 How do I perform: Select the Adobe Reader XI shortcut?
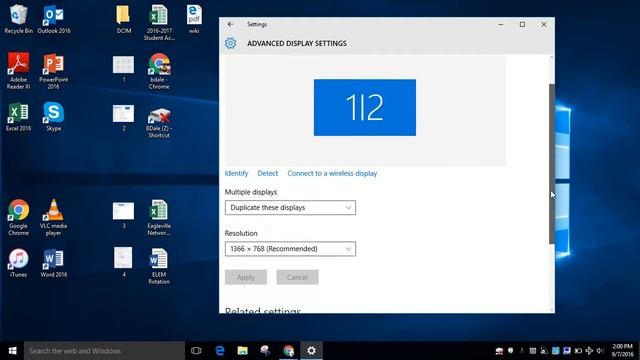pos(18,71)
